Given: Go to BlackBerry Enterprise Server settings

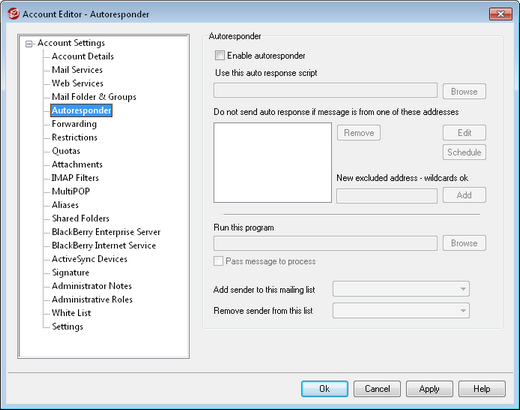Looking at the screenshot, I should click(x=106, y=232).
